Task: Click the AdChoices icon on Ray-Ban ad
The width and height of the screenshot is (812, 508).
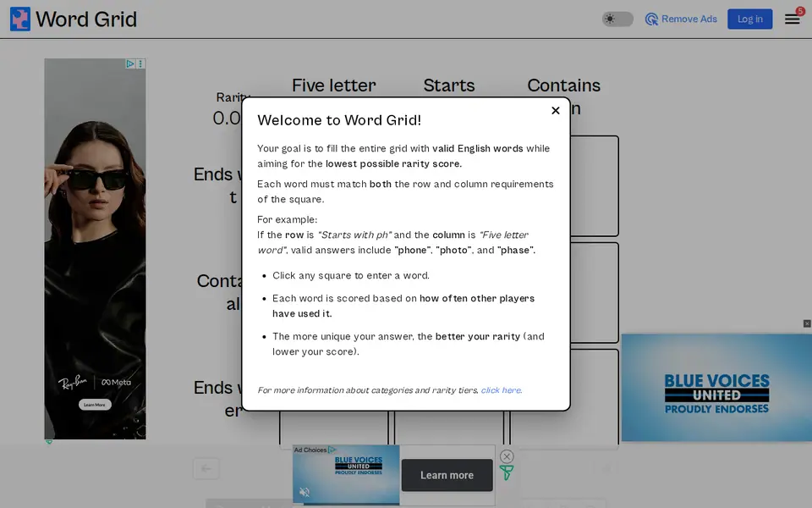Action: (x=130, y=63)
